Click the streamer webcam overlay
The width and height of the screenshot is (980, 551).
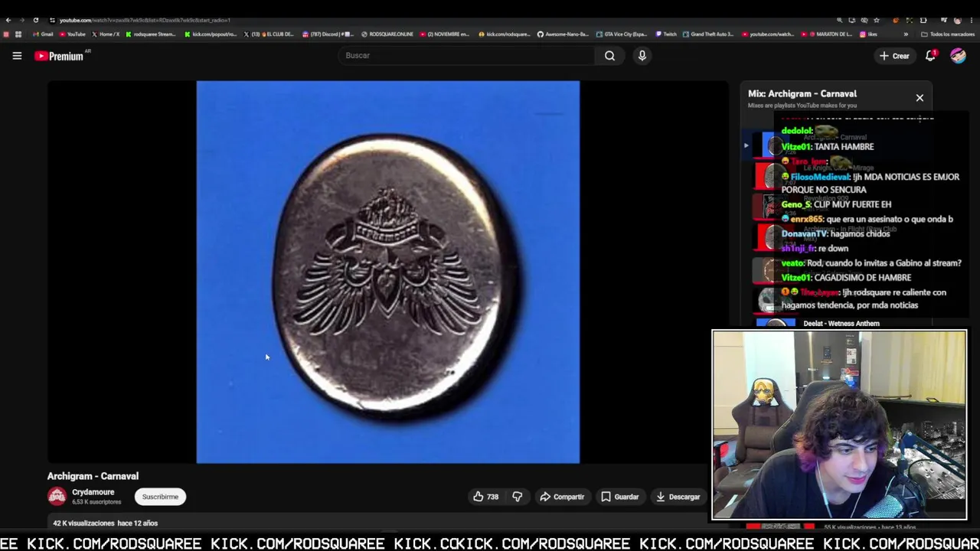840,425
